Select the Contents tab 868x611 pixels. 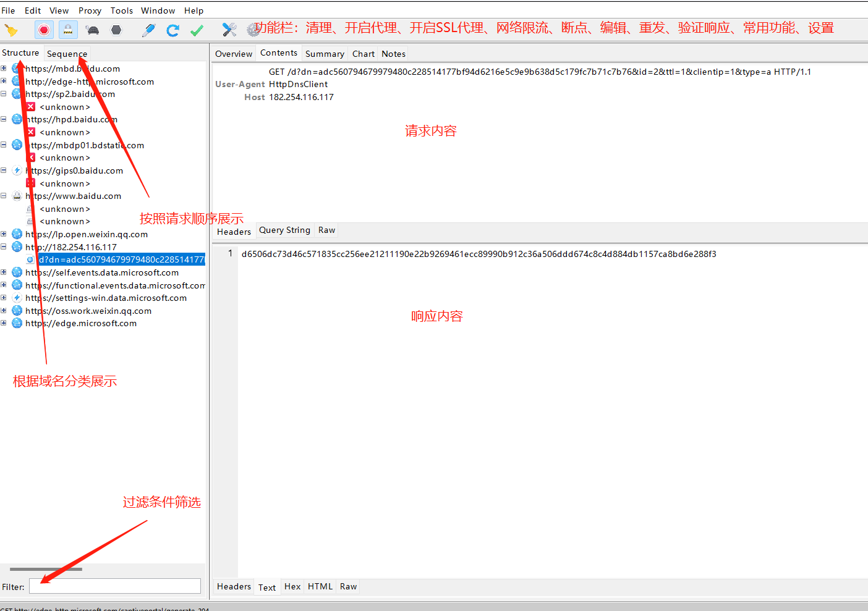tap(279, 53)
